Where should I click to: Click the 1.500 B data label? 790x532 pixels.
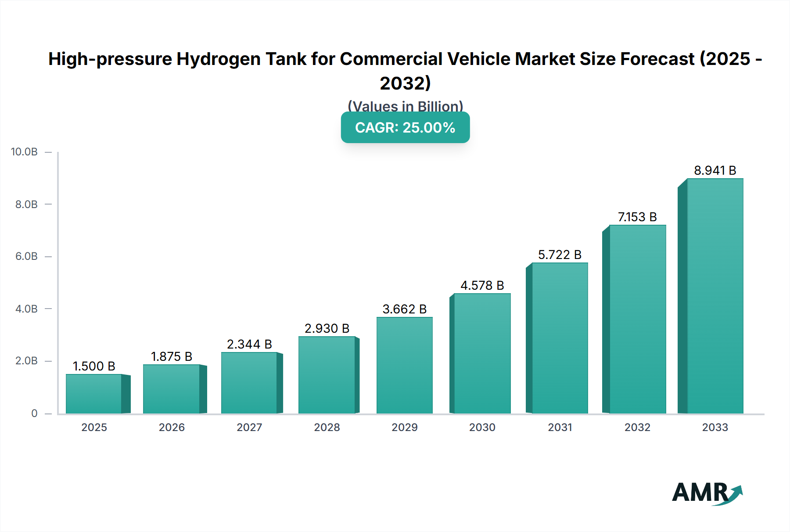(93, 366)
